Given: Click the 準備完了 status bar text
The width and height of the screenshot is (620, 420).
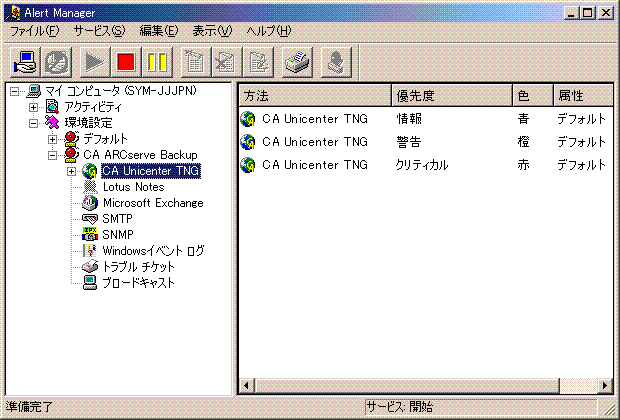Looking at the screenshot, I should click(x=29, y=407).
